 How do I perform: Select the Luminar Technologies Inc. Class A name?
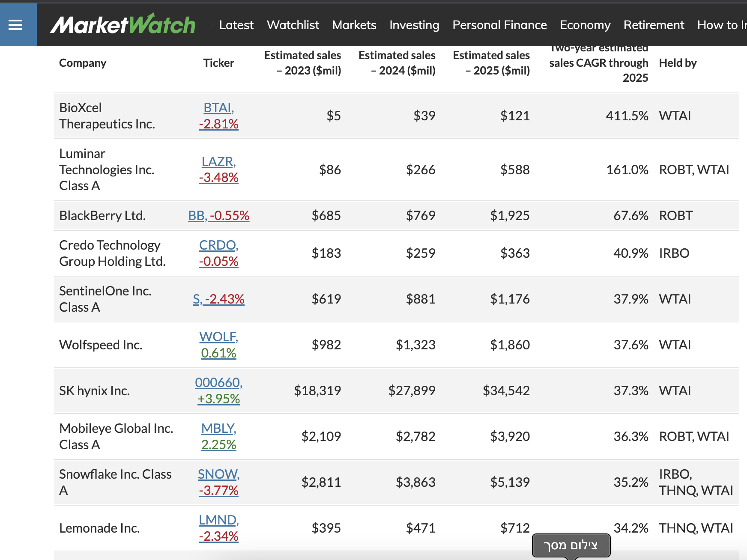pos(107,170)
